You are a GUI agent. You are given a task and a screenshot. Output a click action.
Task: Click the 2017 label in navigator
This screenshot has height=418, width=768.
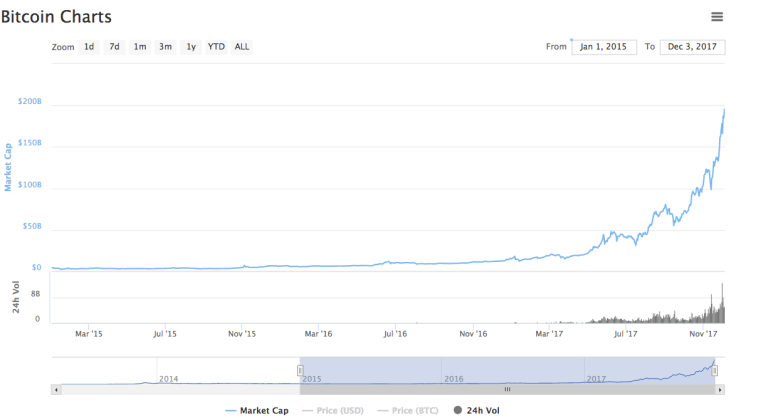click(596, 379)
